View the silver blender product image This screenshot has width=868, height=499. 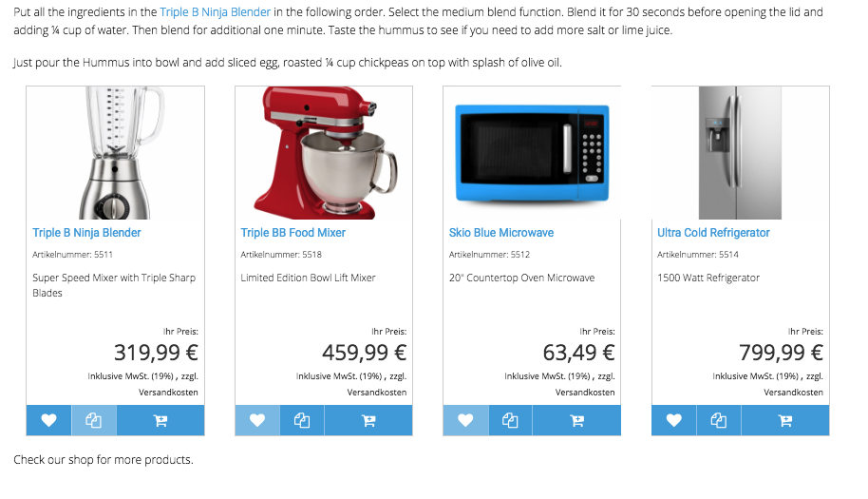pyautogui.click(x=115, y=153)
